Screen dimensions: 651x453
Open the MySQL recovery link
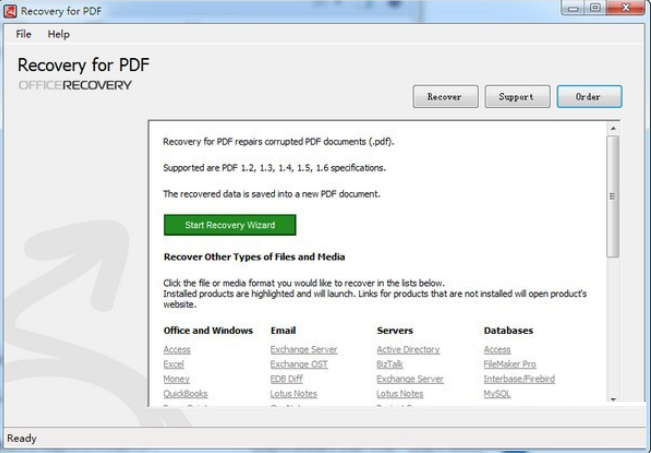click(497, 394)
